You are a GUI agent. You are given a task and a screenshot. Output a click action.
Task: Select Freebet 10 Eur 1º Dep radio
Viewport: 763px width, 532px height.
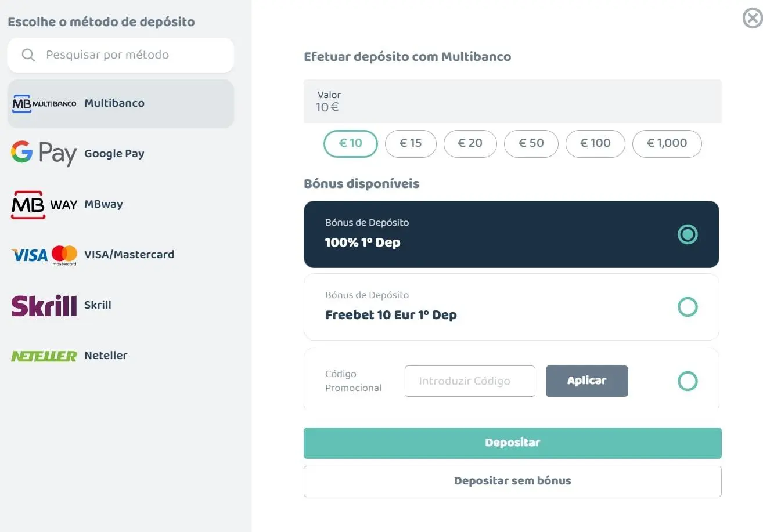[x=688, y=307]
